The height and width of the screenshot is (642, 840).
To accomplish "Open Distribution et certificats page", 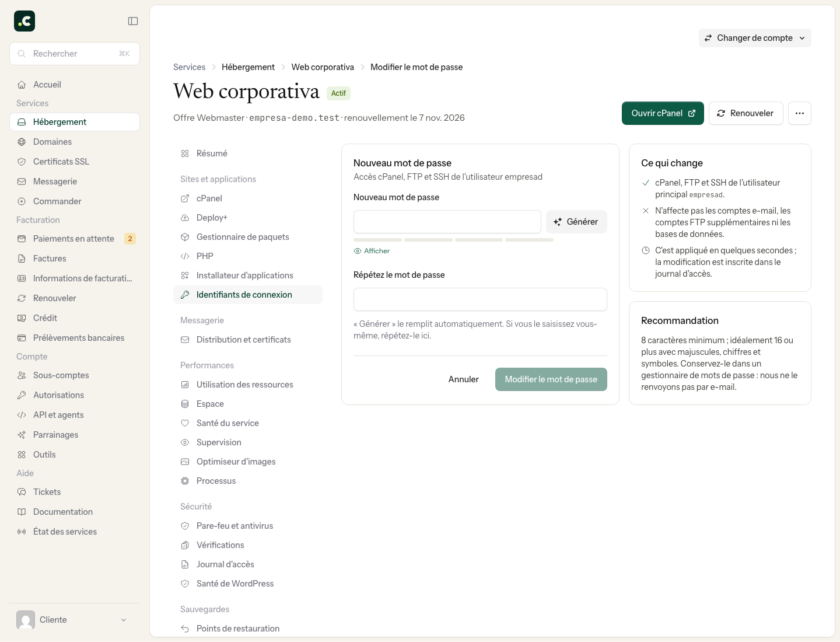I will [x=248, y=340].
